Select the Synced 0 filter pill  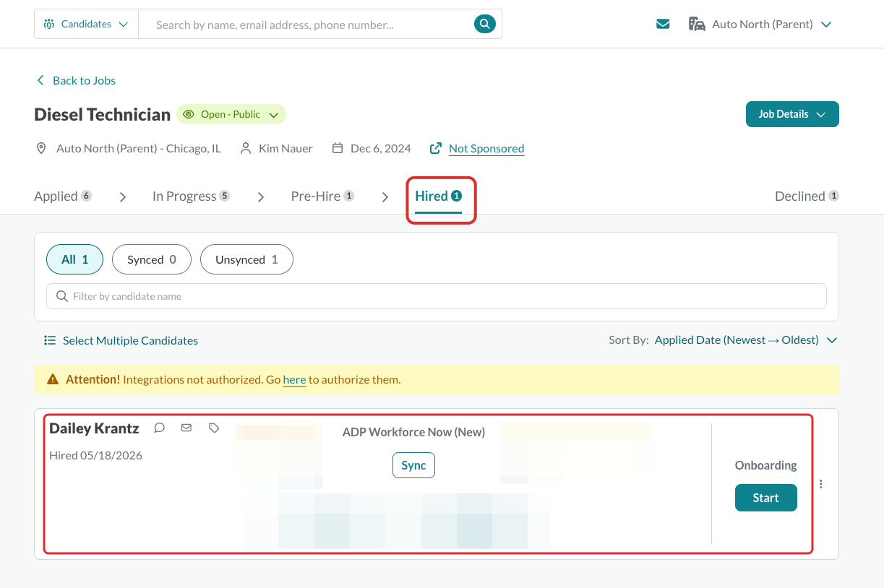pos(152,259)
